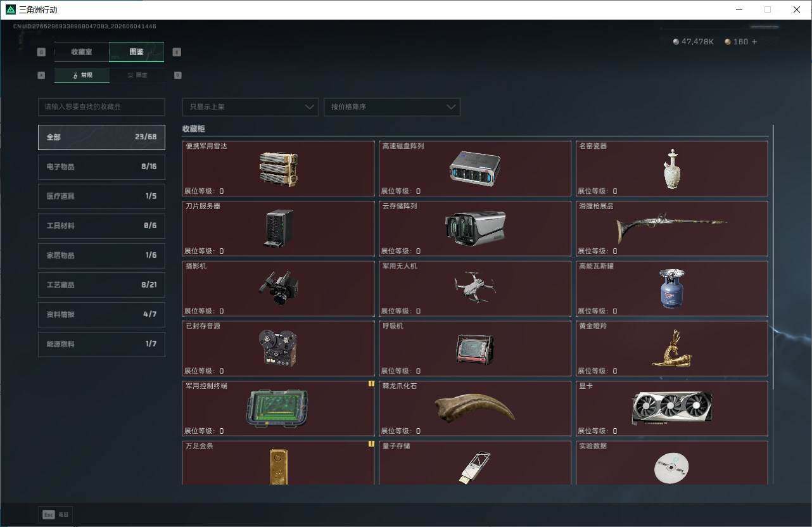The width and height of the screenshot is (812, 527).
Task: Switch to the 图鉴 tab
Action: click(137, 52)
